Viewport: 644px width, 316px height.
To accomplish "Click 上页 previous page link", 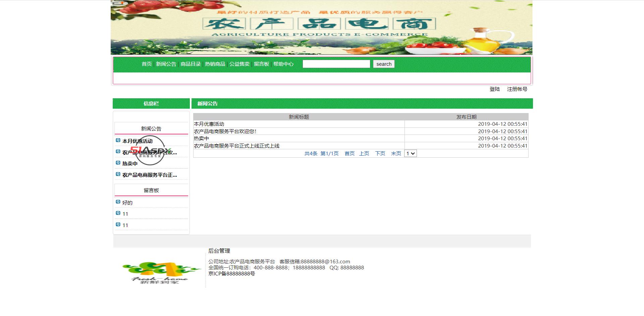I will [364, 154].
